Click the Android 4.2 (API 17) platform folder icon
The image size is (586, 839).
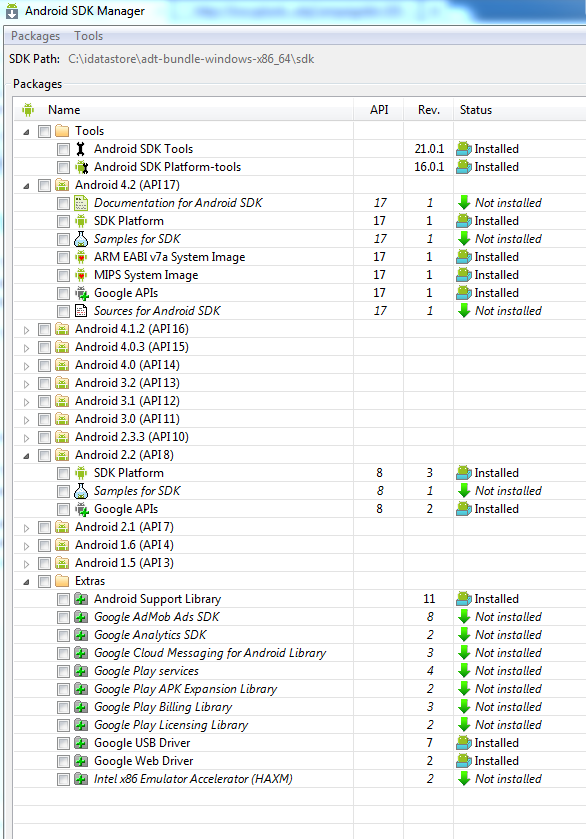click(62, 185)
